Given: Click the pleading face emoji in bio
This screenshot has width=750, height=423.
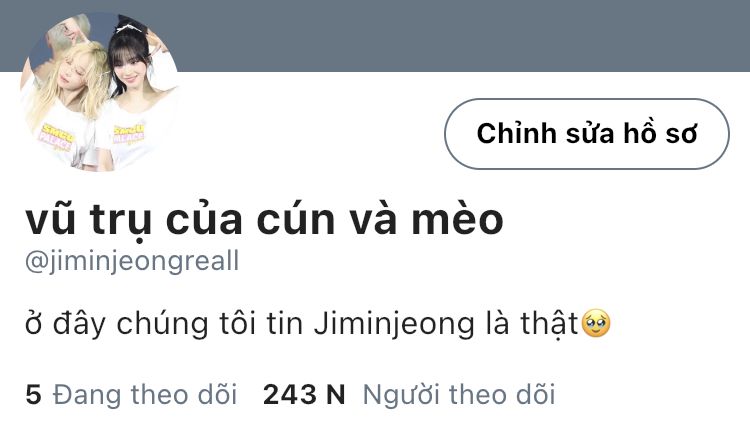Looking at the screenshot, I should click(596, 323).
